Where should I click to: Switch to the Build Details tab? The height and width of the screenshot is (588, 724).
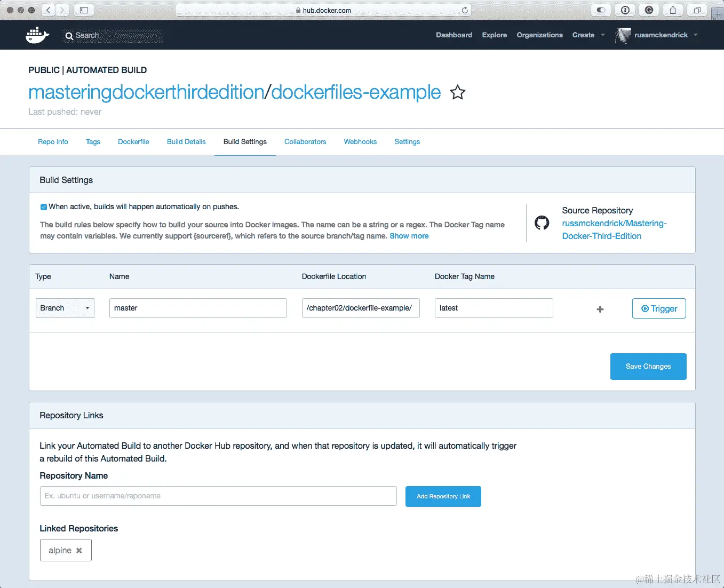186,142
